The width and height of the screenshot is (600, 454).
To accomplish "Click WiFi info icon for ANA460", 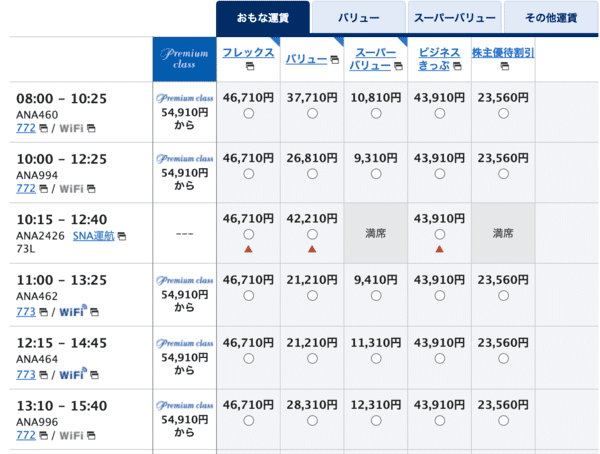I will coord(91,128).
